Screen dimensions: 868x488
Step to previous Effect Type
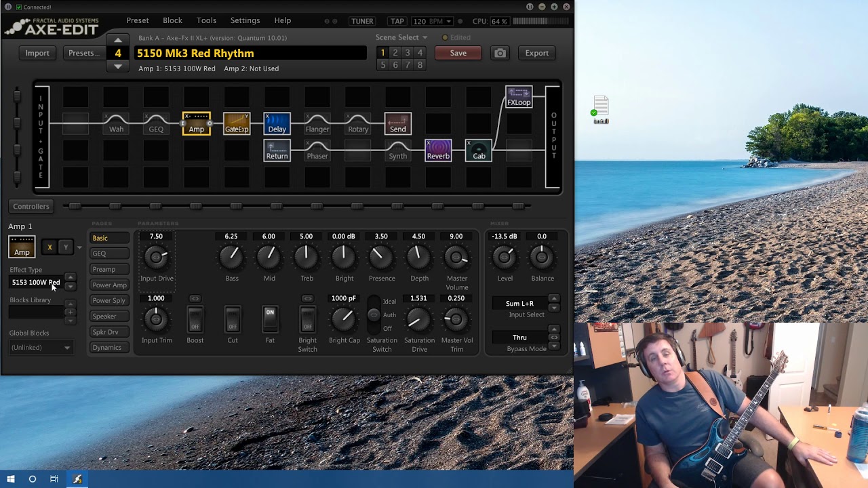click(70, 278)
